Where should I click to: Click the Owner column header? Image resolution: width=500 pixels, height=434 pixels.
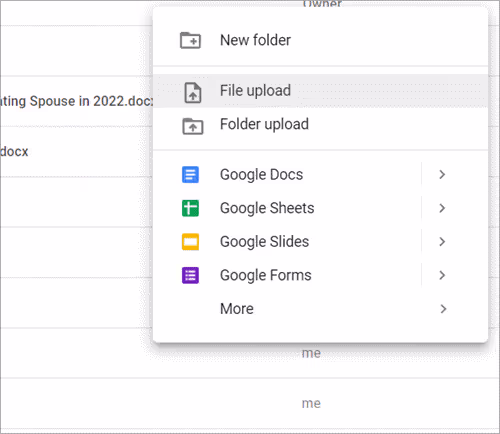pyautogui.click(x=322, y=4)
